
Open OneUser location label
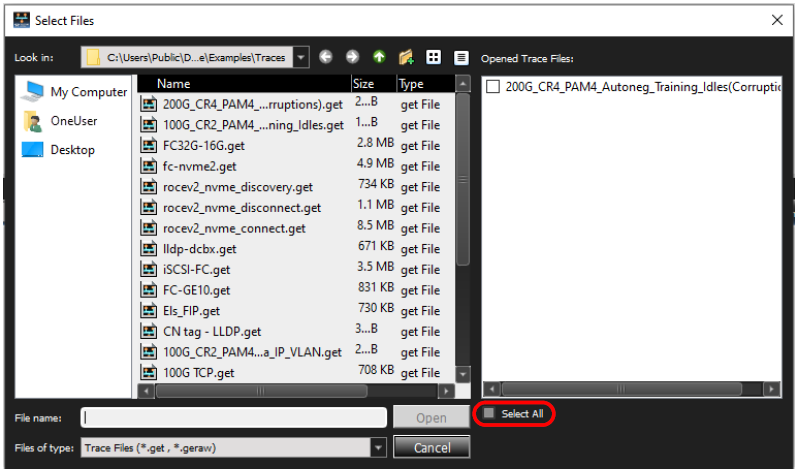pos(74,121)
